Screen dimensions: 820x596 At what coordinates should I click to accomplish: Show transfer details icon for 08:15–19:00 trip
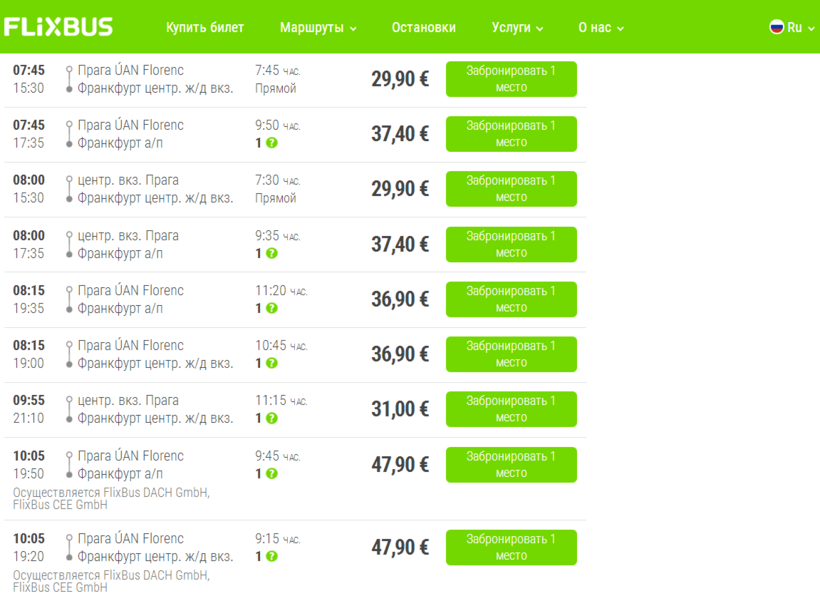click(271, 363)
